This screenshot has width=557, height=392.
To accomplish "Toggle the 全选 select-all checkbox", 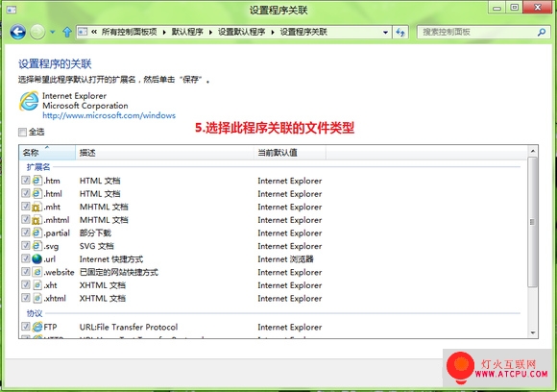I will click(x=22, y=133).
